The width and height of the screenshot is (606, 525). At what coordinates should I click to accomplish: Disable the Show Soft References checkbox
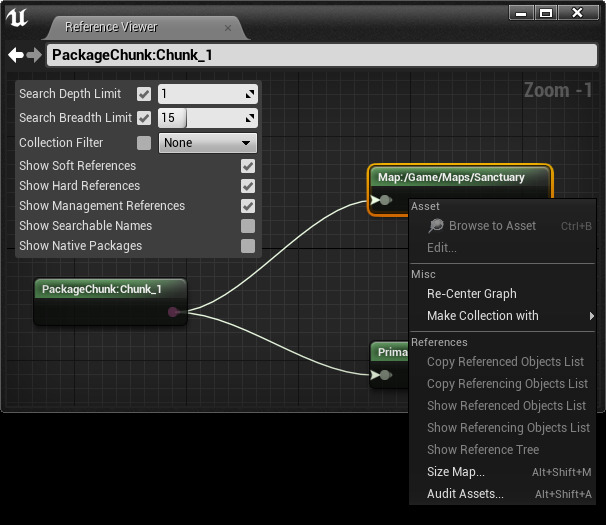coord(248,166)
